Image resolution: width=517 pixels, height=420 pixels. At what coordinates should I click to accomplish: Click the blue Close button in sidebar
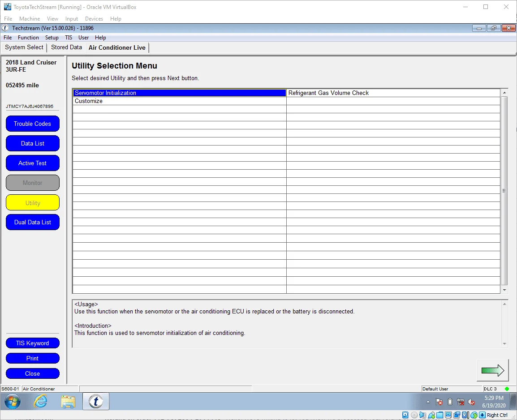[32, 373]
